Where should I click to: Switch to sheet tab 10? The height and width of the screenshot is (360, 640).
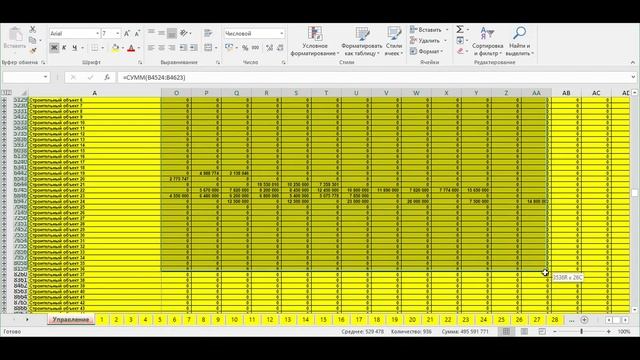coord(234,320)
